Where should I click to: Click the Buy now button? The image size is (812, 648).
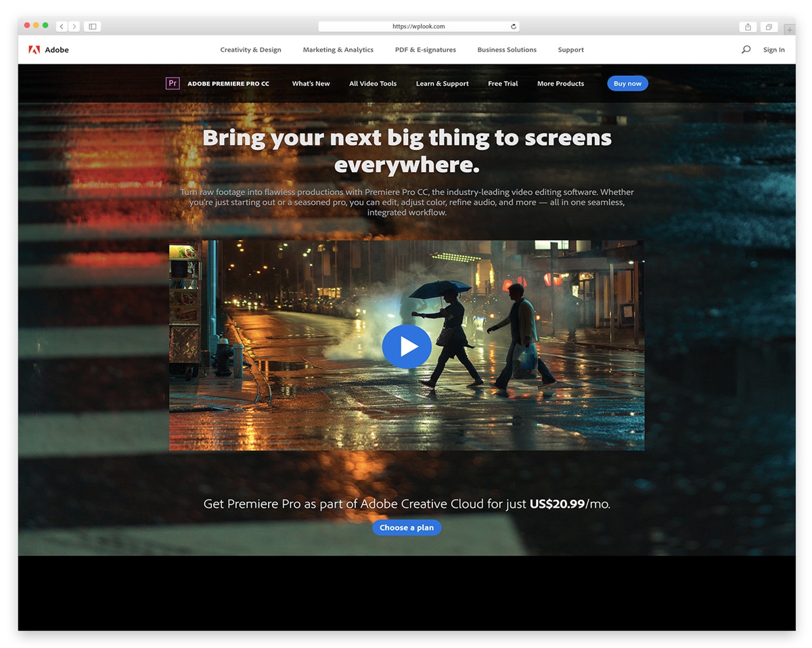(x=627, y=83)
